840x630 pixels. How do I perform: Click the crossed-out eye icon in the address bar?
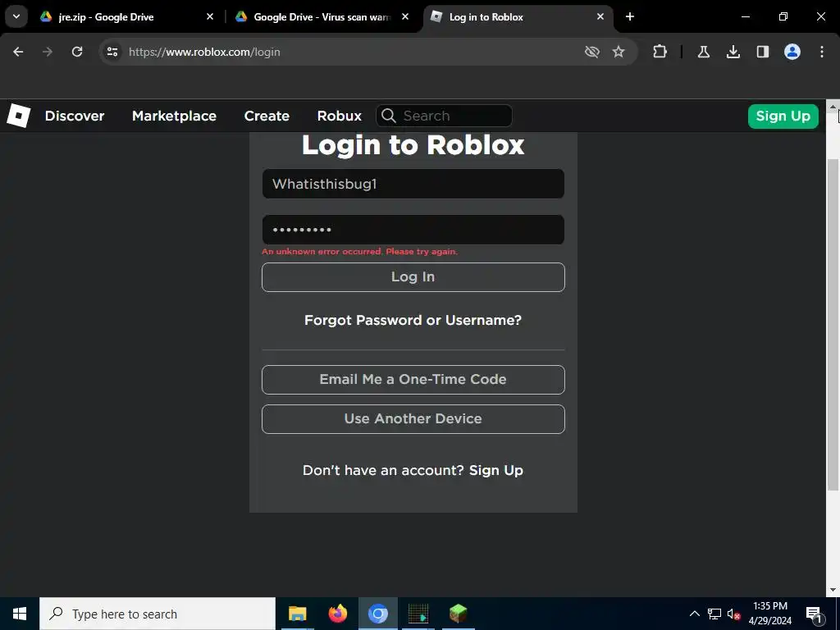click(592, 52)
